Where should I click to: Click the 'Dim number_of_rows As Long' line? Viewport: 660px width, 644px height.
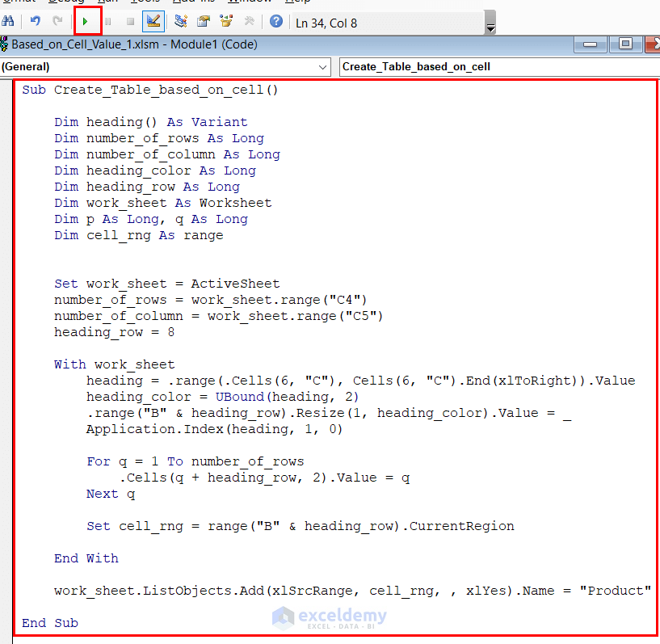pyautogui.click(x=159, y=138)
